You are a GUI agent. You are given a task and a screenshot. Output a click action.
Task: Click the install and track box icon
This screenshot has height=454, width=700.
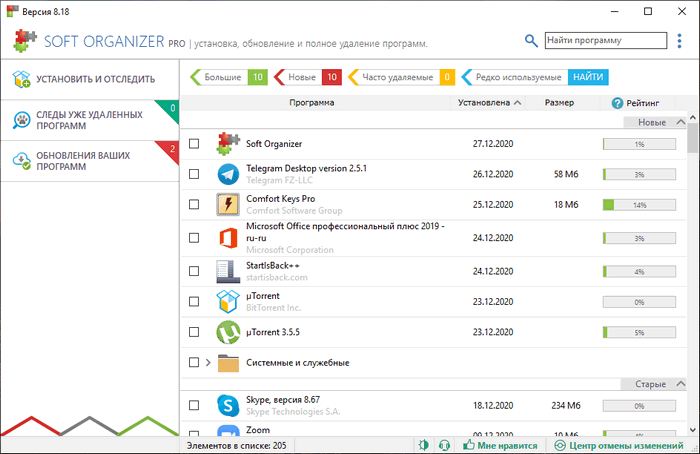tap(21, 79)
